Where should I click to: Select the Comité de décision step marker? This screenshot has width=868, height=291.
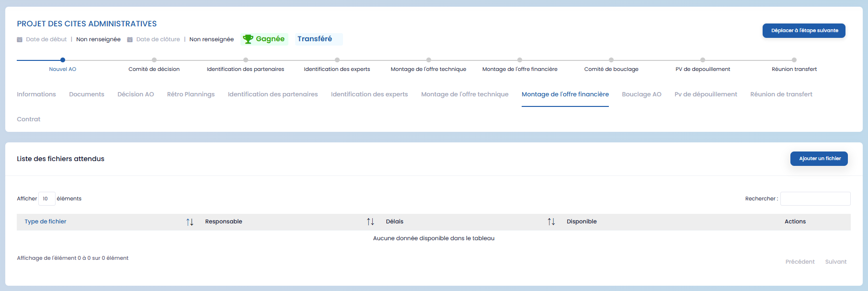point(154,60)
